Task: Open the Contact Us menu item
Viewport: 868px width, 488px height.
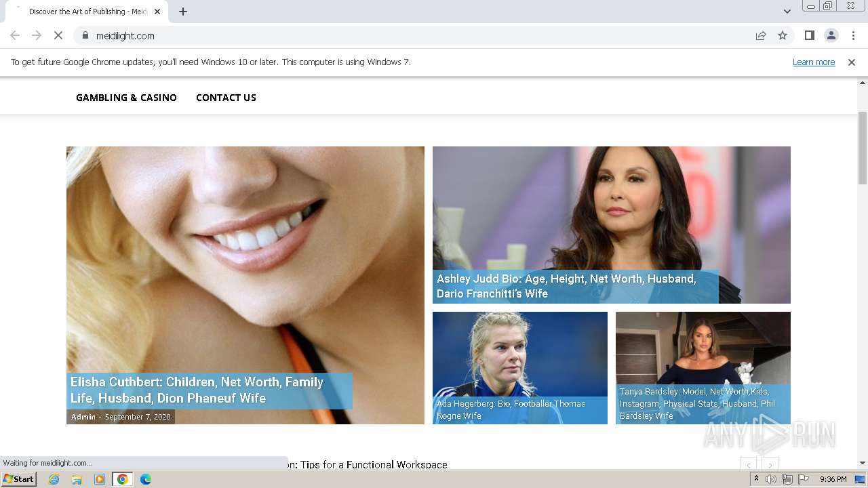Action: [226, 98]
